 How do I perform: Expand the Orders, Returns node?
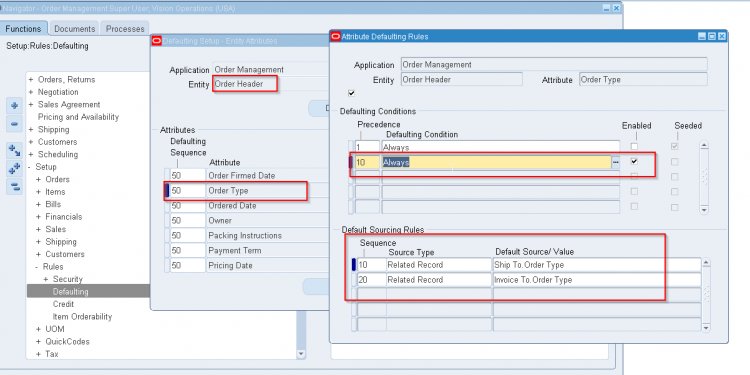pyautogui.click(x=31, y=79)
